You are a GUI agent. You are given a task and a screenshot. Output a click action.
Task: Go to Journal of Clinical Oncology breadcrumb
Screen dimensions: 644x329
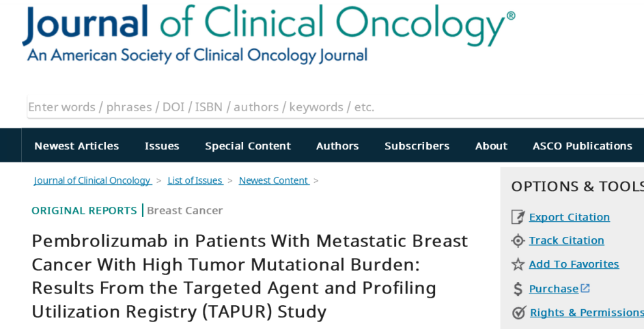click(x=92, y=180)
